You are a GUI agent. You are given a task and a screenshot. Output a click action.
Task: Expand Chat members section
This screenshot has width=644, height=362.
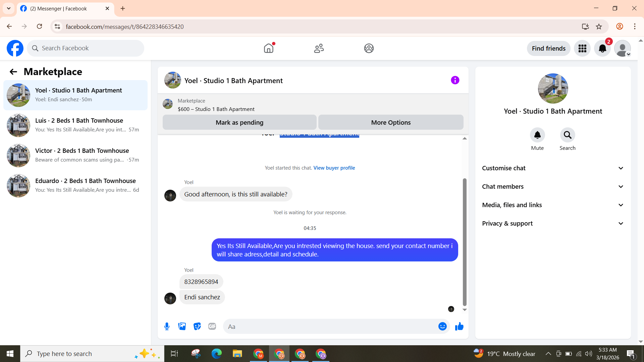pos(553,187)
